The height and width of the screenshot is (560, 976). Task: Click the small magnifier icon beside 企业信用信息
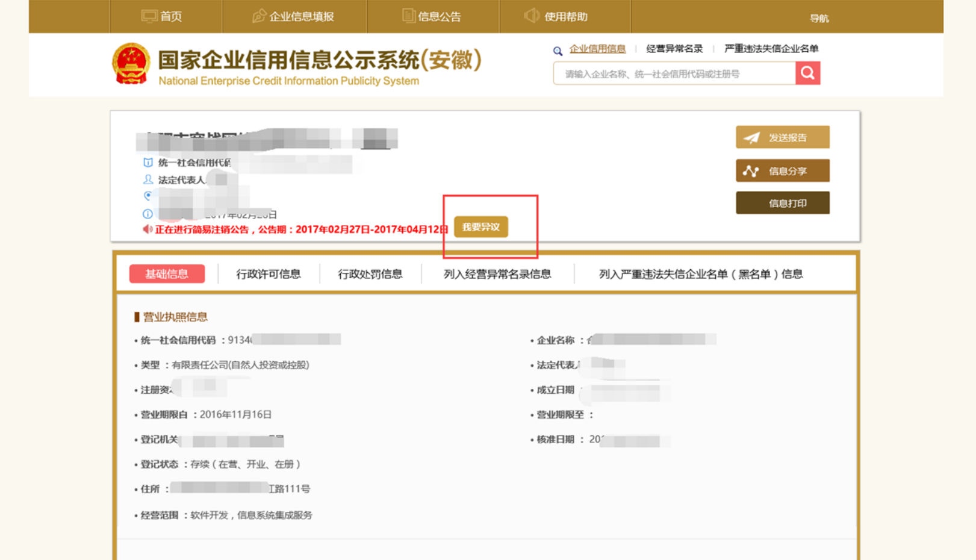point(558,51)
